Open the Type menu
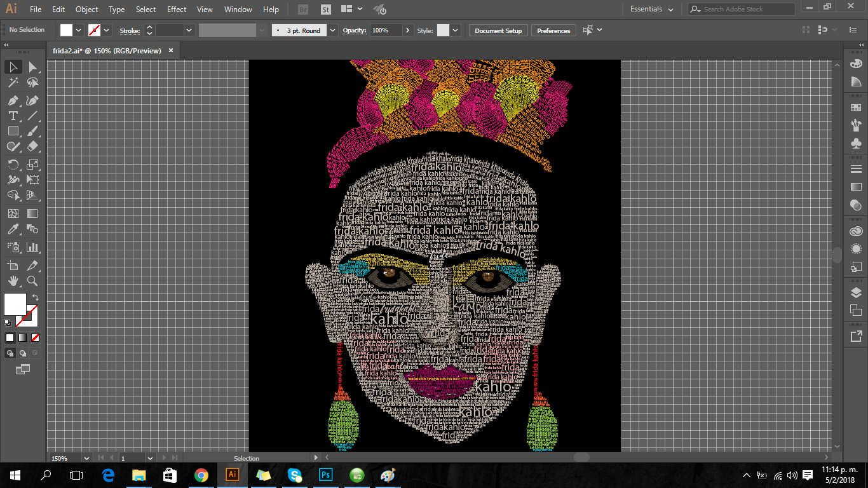This screenshot has height=488, width=868. tap(116, 9)
